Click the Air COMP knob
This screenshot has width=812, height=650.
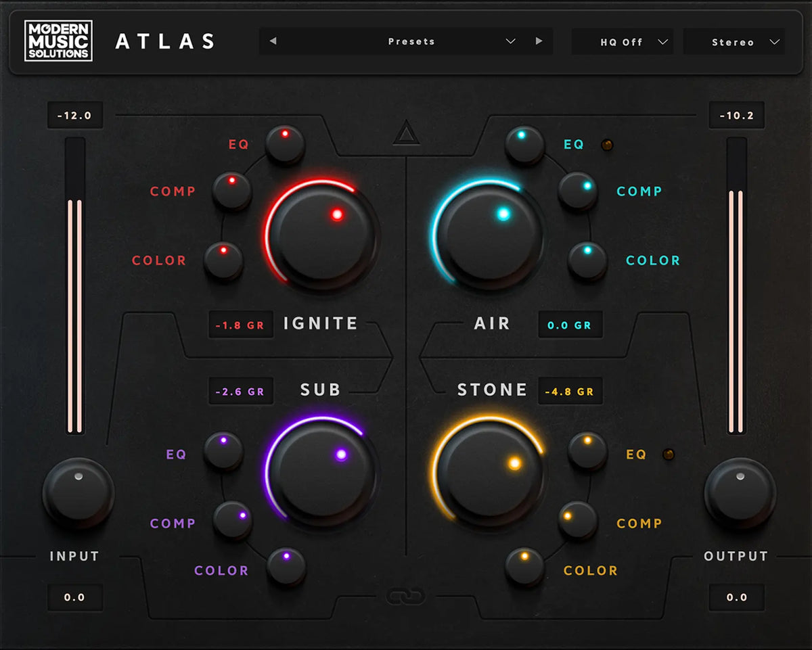[577, 191]
